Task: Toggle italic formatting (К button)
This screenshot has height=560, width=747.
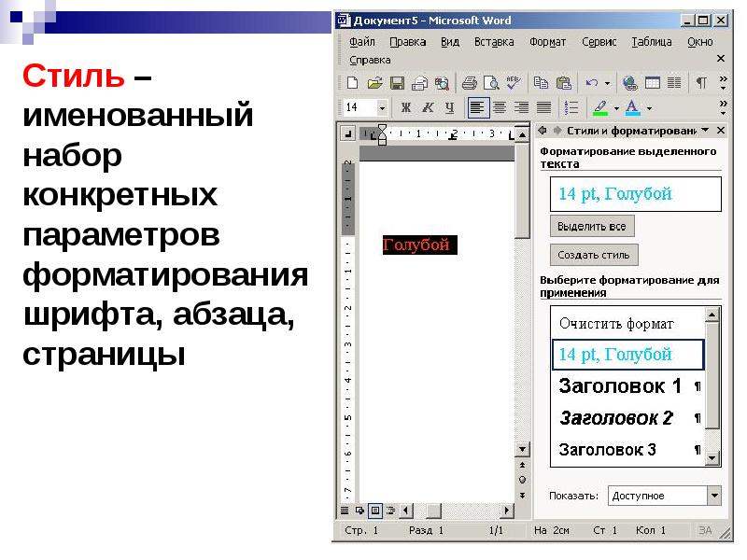Action: pyautogui.click(x=428, y=107)
